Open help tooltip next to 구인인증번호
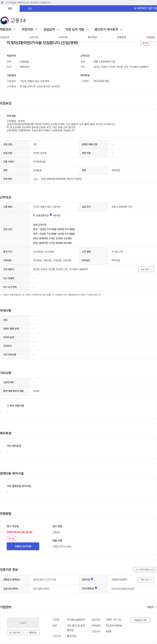 pos(96,588)
